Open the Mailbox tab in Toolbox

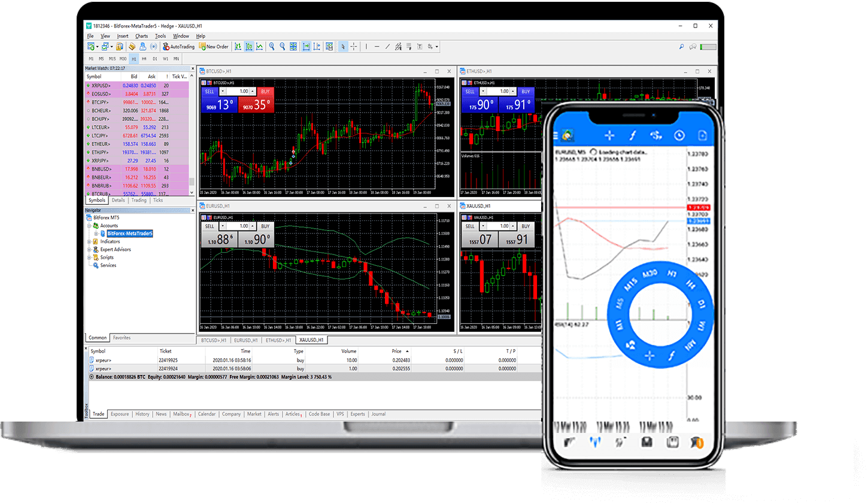click(181, 414)
